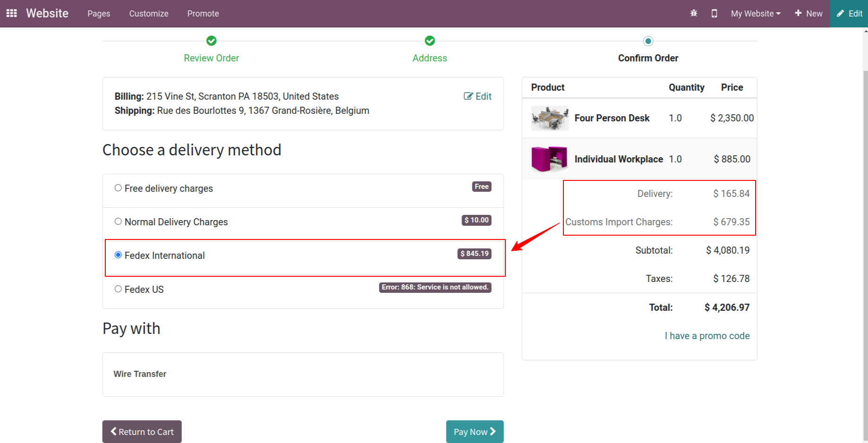The image size is (868, 443).
Task: Toggle mobile preview phone icon
Action: pyautogui.click(x=715, y=13)
